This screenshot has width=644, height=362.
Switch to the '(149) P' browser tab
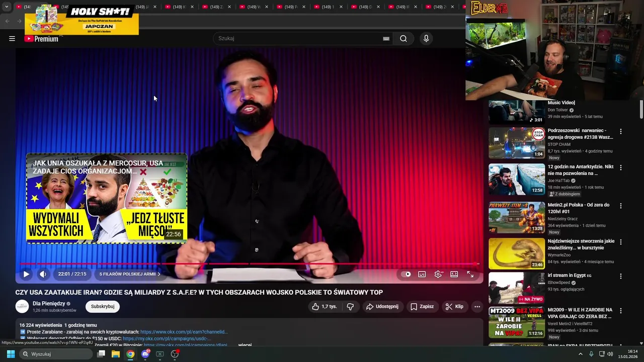pyautogui.click(x=291, y=7)
